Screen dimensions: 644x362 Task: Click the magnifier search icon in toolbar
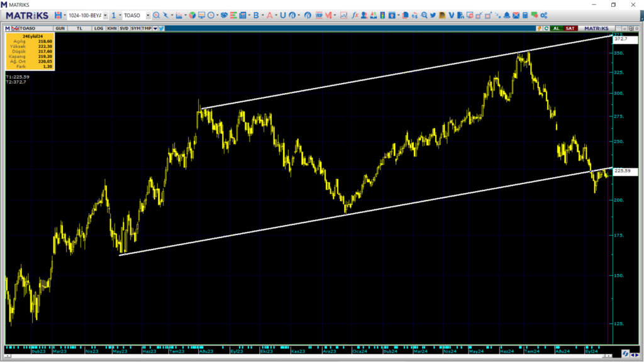pyautogui.click(x=157, y=15)
